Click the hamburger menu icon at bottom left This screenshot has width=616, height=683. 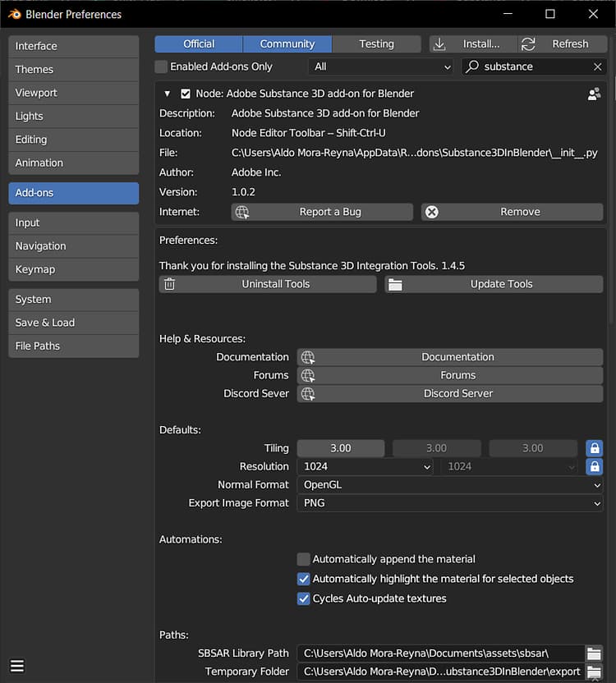(17, 665)
